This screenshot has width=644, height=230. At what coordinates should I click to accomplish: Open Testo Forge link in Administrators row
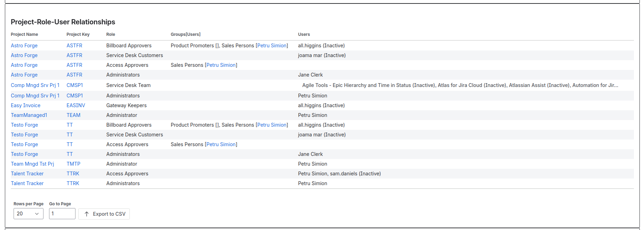[24, 154]
